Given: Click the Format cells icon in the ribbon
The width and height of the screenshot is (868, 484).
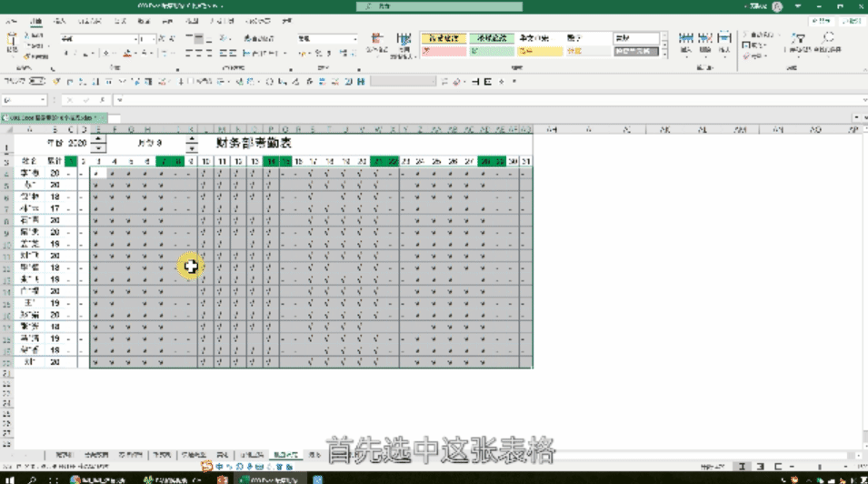Looking at the screenshot, I should point(725,42).
